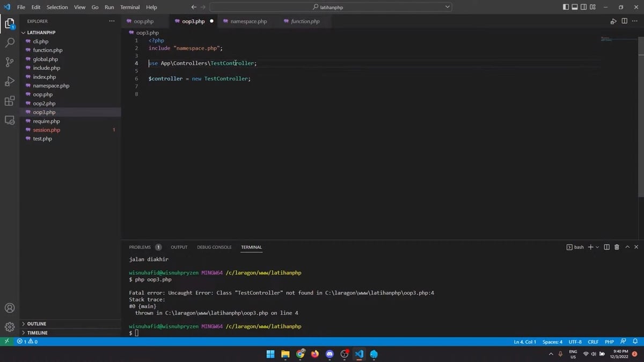Open the Terminal menu

[129, 7]
